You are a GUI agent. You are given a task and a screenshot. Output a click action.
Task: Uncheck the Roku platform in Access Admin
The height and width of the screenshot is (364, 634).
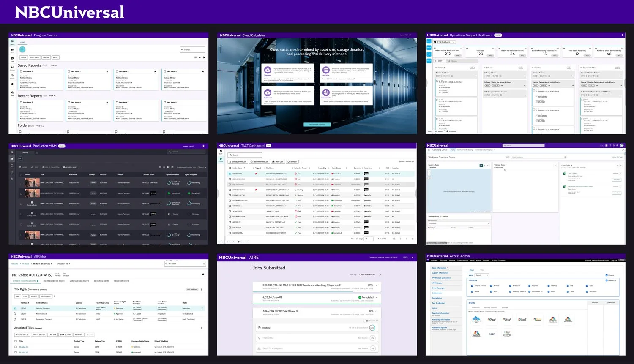tap(491, 291)
